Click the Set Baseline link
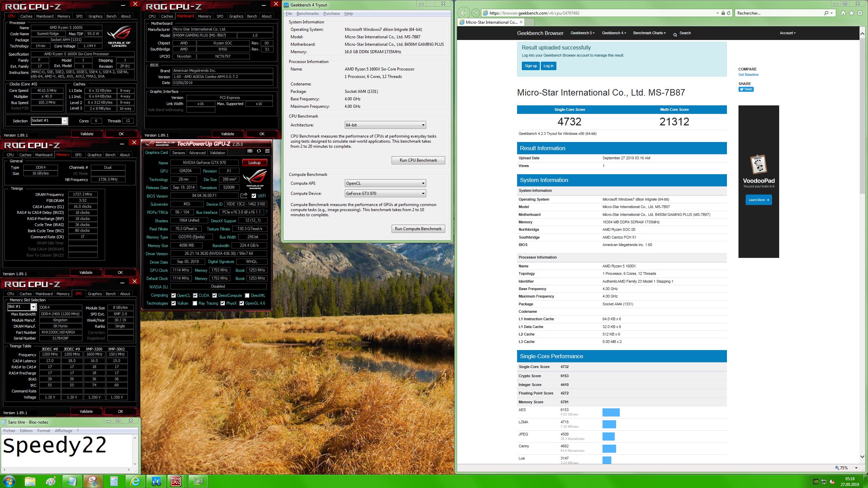 pos(748,75)
